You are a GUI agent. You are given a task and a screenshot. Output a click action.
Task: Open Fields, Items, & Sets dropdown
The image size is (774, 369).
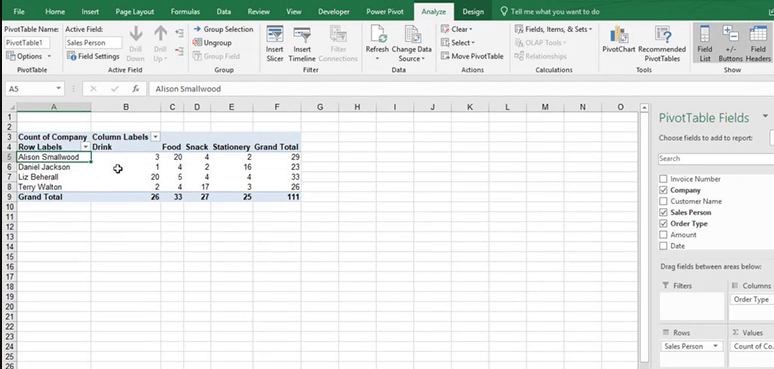(x=553, y=29)
